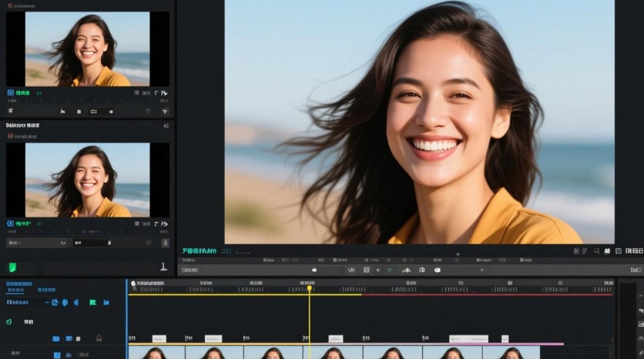
Task: Click the green icon in the track header row
Action: (92, 303)
